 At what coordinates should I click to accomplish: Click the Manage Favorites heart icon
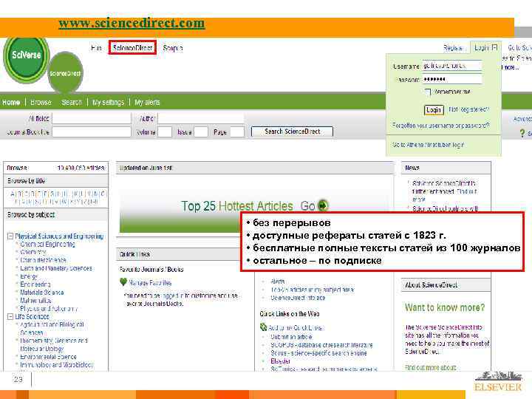123,282
